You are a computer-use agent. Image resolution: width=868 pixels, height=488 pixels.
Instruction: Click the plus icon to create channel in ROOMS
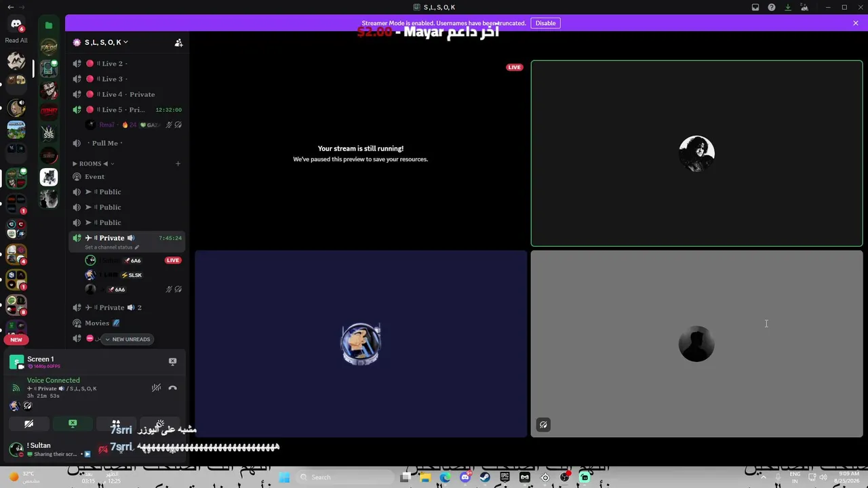(x=178, y=163)
